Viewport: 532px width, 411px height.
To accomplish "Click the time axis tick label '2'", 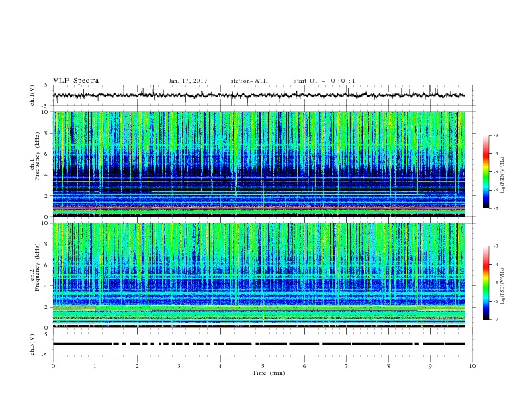I will [137, 366].
